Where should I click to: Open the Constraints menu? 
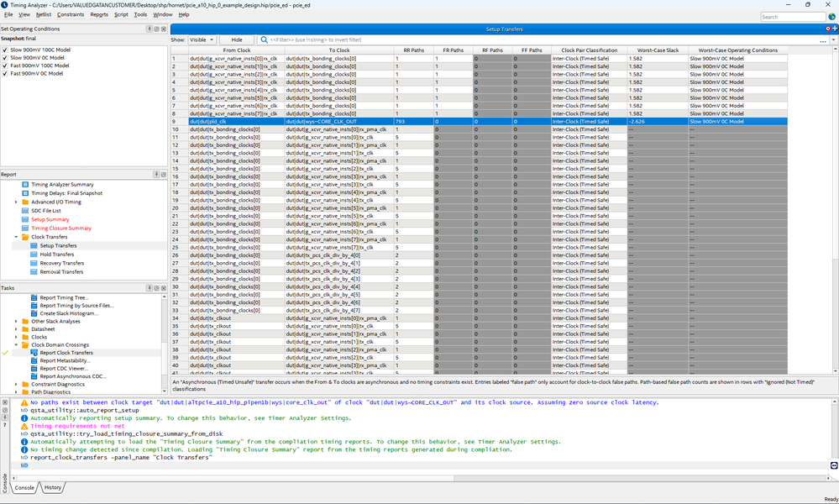click(x=71, y=14)
